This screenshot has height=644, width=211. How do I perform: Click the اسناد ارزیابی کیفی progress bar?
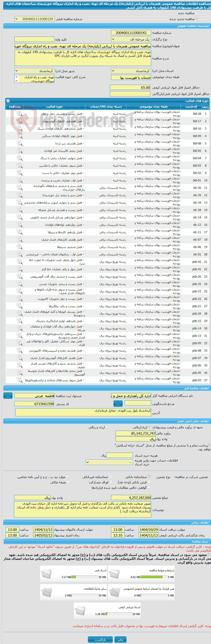pos(118,614)
